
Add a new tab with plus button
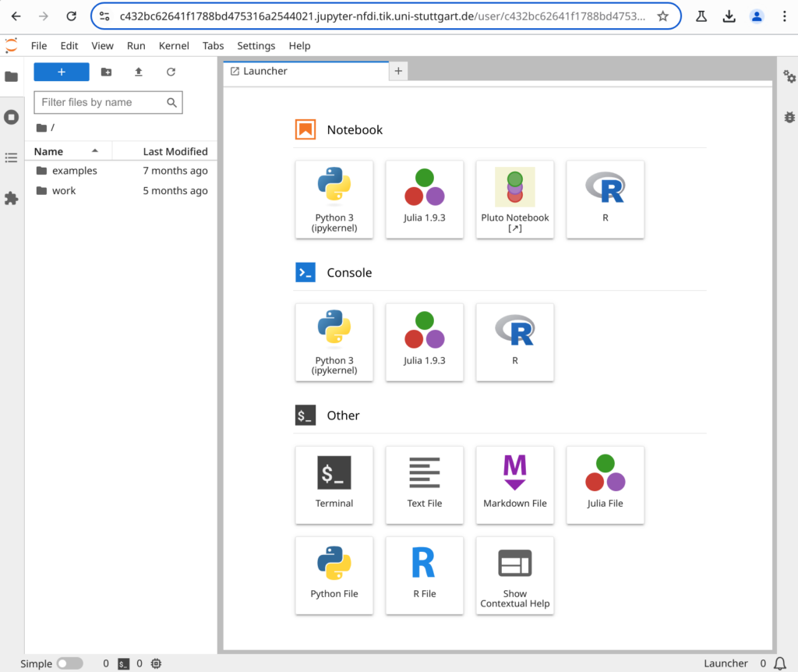coord(398,71)
